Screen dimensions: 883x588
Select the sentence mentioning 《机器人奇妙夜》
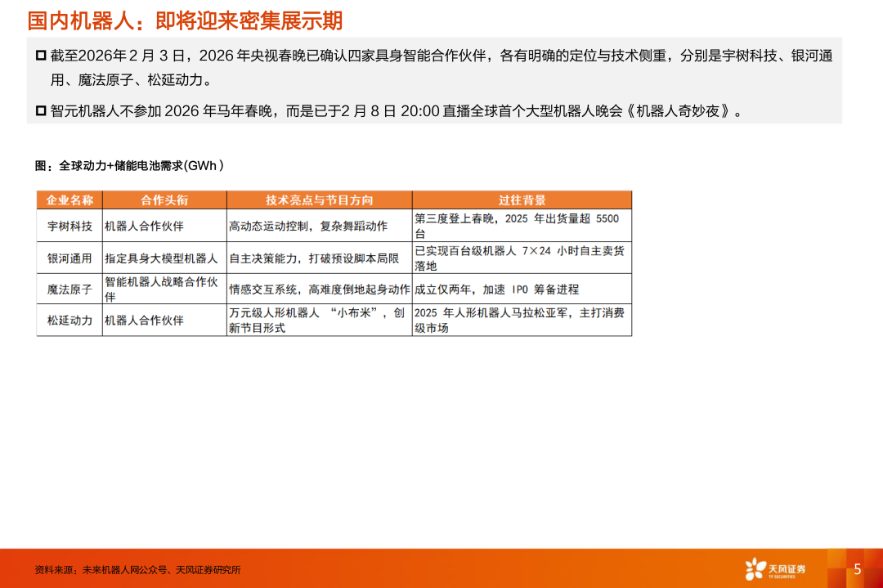[x=397, y=111]
